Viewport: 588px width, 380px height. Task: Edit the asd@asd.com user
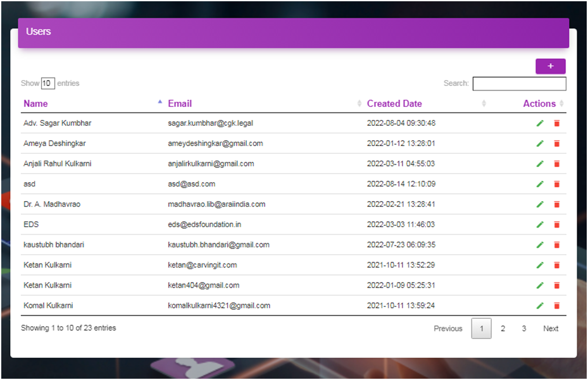click(x=540, y=184)
